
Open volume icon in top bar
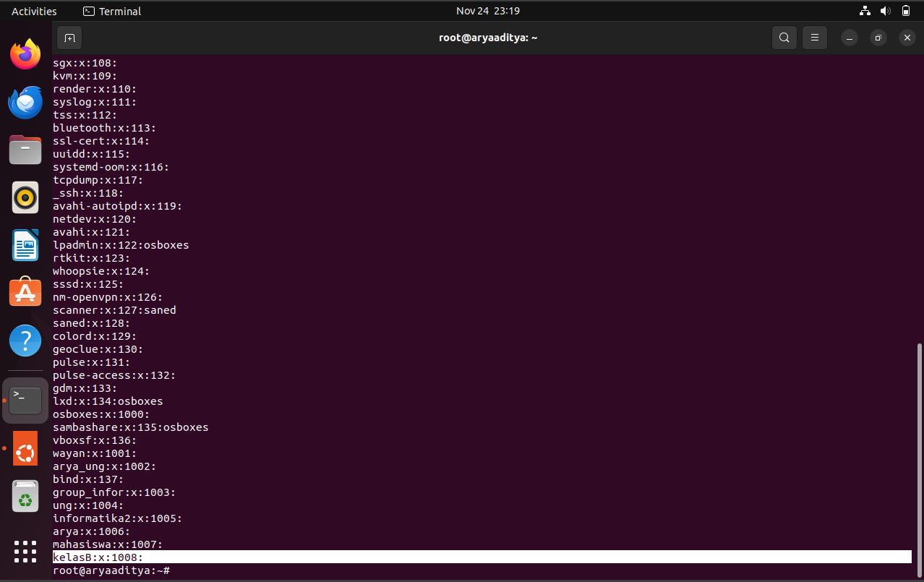click(886, 11)
